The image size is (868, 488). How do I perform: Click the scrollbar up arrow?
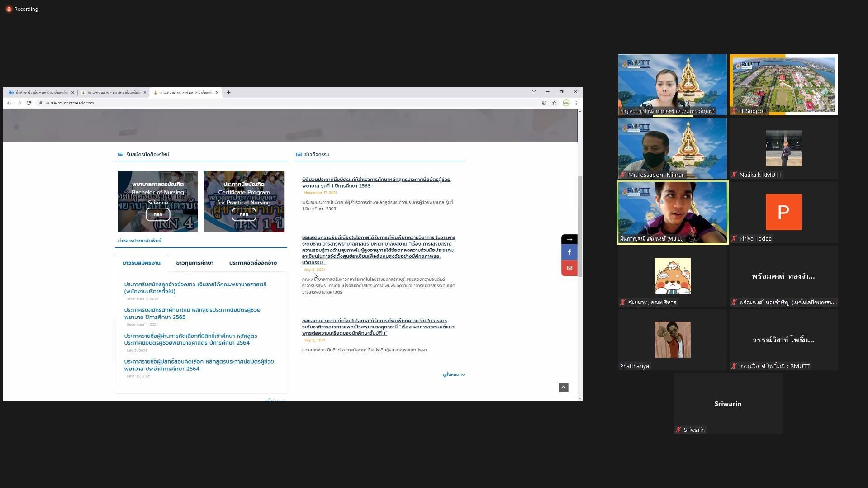[580, 111]
